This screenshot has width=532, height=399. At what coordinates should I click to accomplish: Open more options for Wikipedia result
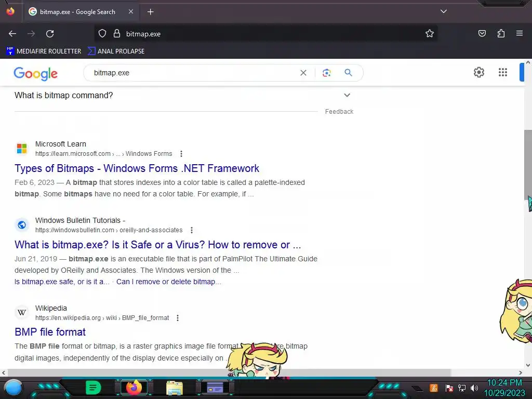click(178, 318)
